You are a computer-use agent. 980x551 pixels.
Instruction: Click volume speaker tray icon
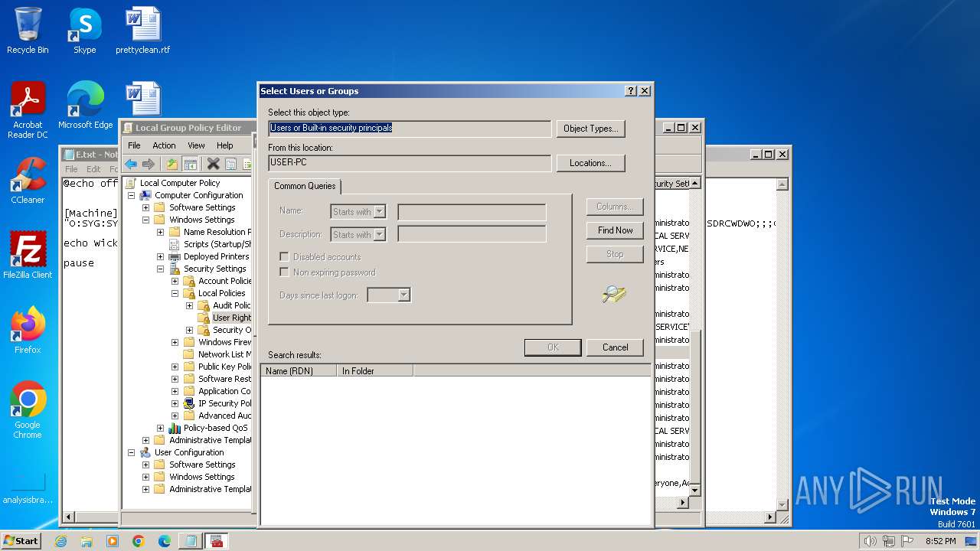tap(870, 541)
